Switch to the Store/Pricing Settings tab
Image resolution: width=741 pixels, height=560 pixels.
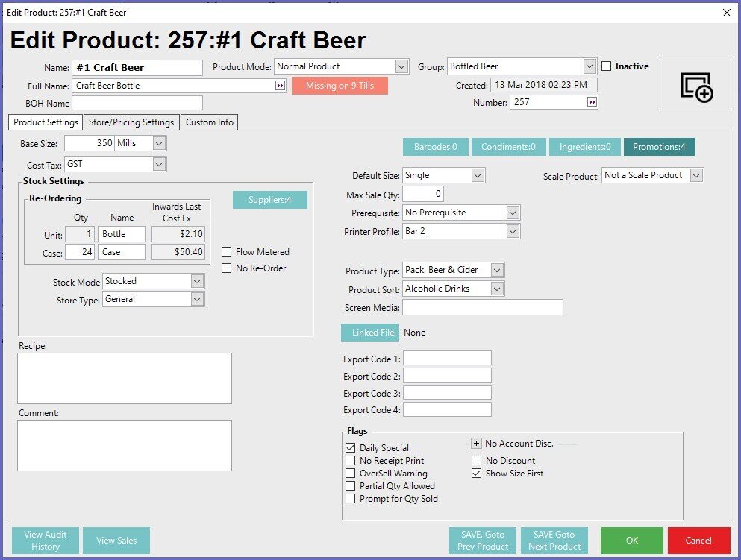tap(131, 122)
